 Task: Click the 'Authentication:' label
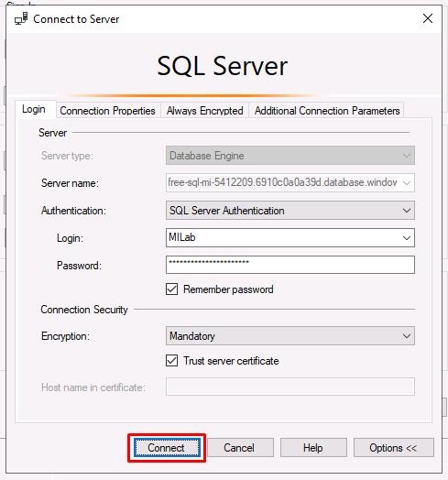pyautogui.click(x=73, y=211)
